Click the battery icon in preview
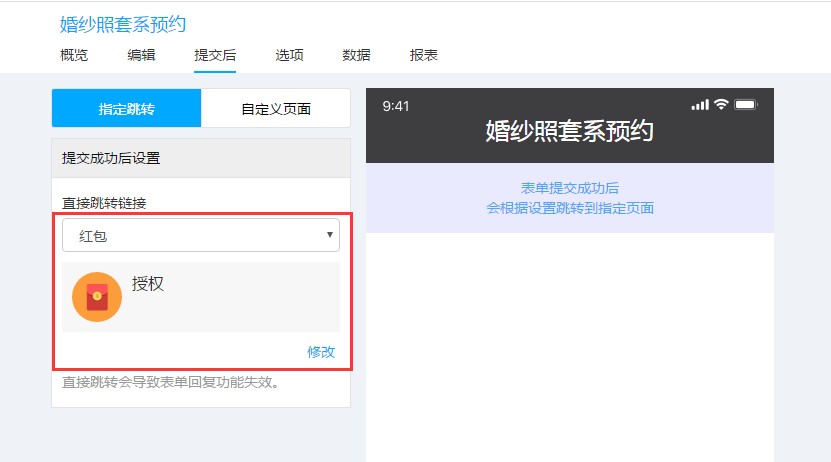The image size is (831, 462). point(746,104)
